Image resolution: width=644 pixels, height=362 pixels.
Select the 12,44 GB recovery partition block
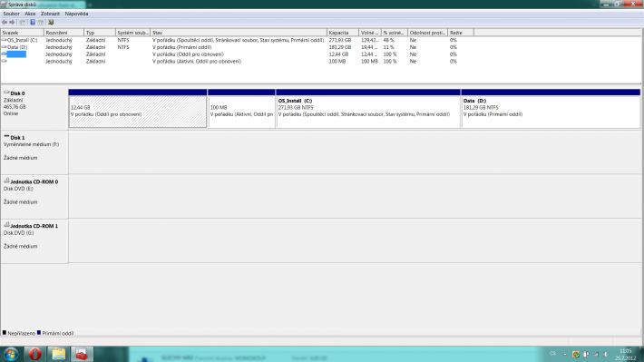coord(138,109)
